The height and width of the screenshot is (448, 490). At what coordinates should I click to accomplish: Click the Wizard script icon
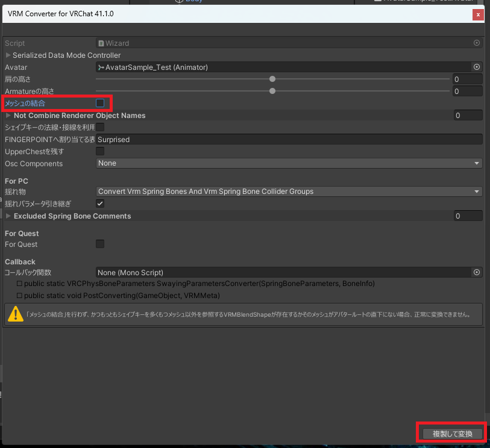(x=101, y=43)
